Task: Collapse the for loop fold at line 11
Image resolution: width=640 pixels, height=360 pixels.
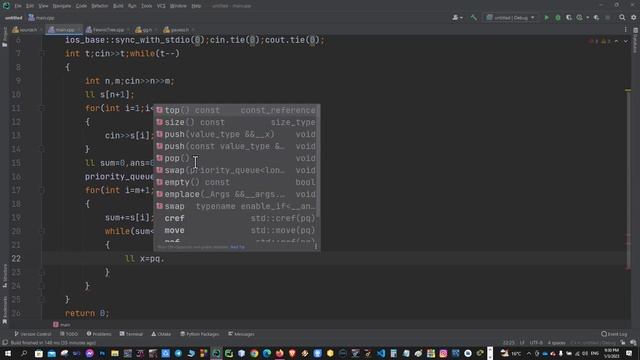Action: [x=42, y=108]
